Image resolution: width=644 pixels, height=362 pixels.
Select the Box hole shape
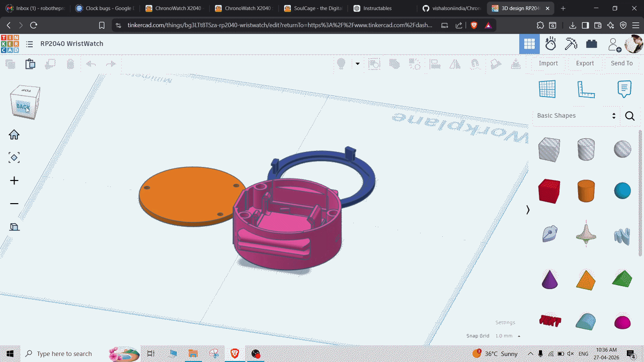(x=549, y=149)
